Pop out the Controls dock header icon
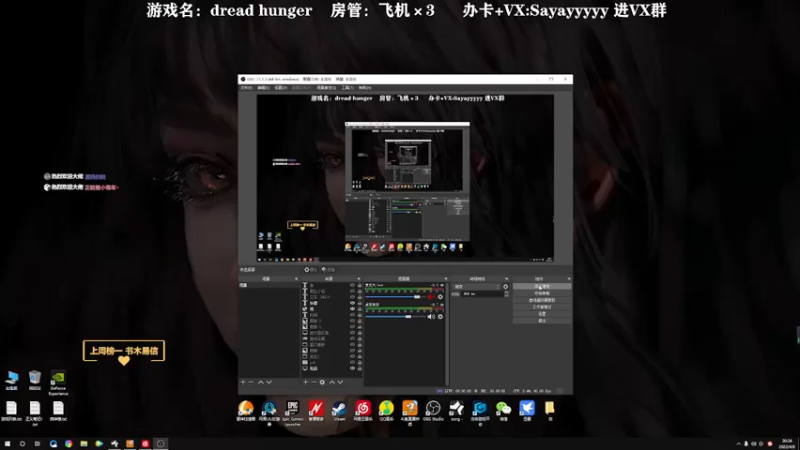 [569, 279]
